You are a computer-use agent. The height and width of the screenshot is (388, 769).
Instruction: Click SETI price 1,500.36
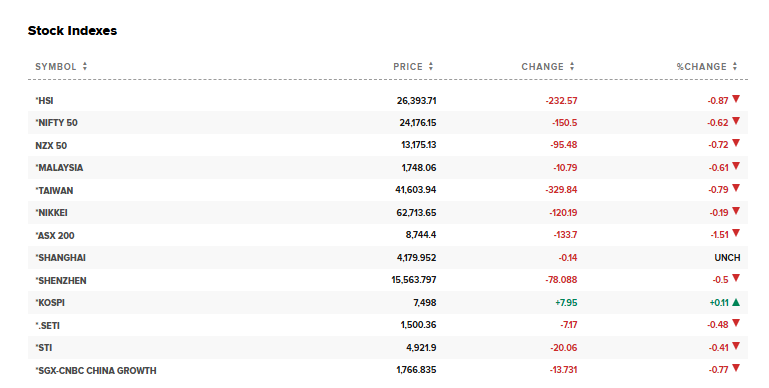tap(418, 325)
